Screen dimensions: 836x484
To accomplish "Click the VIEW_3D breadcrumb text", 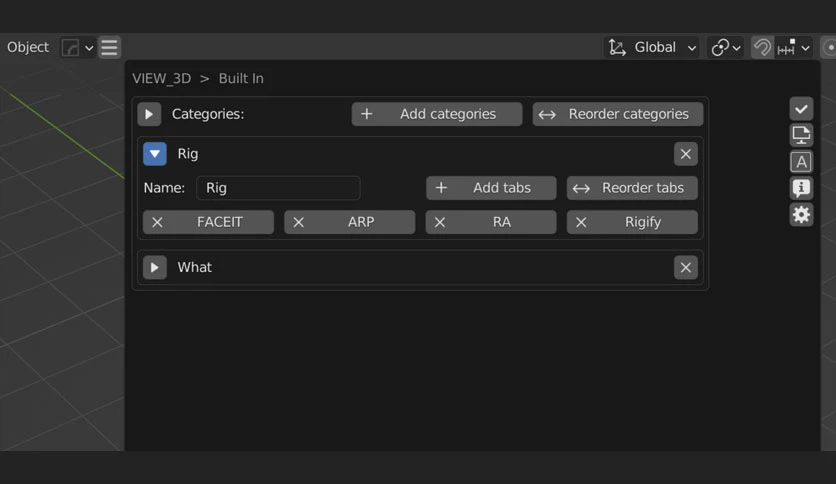I will point(162,78).
